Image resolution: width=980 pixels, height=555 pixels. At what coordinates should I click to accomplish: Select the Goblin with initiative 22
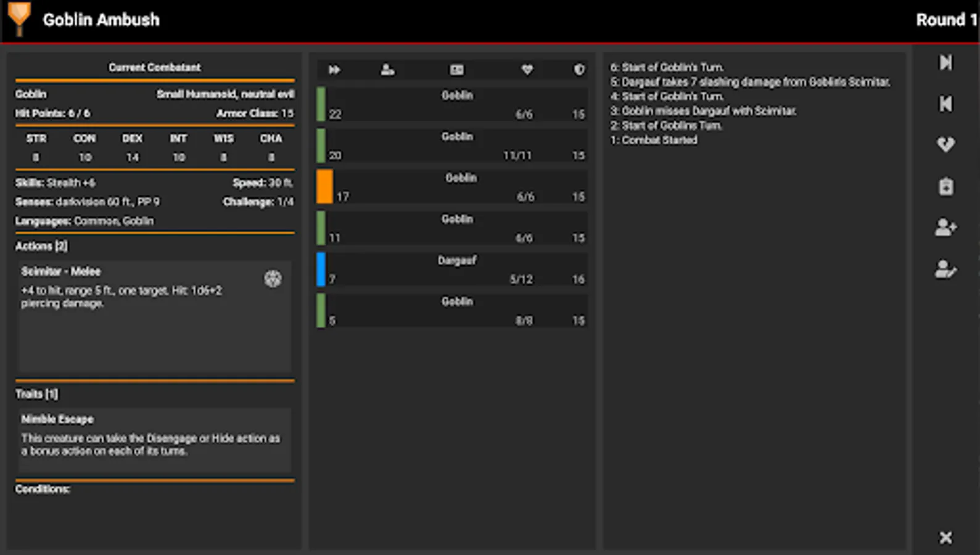click(451, 104)
